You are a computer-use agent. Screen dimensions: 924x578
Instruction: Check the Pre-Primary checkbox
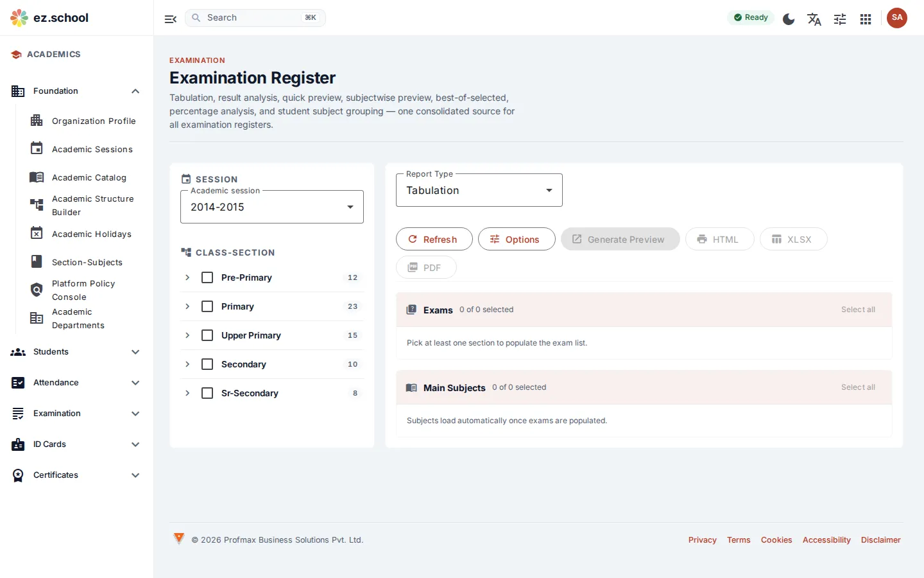(x=207, y=277)
